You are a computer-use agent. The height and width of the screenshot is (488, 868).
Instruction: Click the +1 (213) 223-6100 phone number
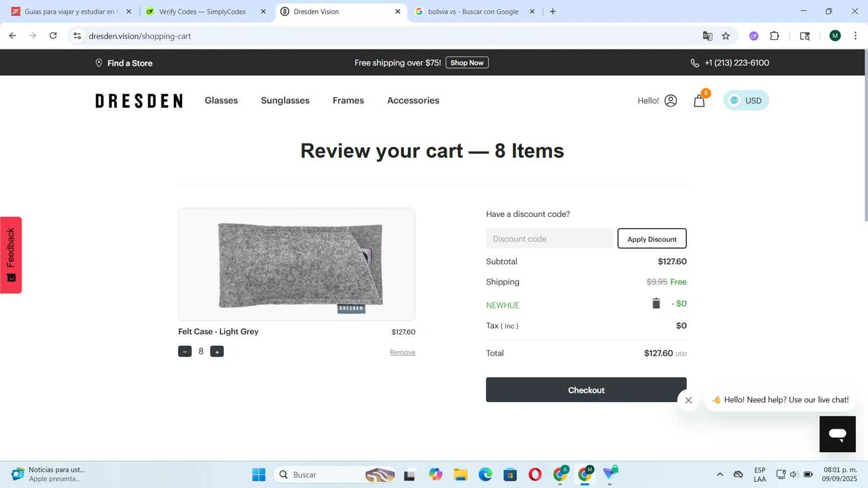click(737, 63)
